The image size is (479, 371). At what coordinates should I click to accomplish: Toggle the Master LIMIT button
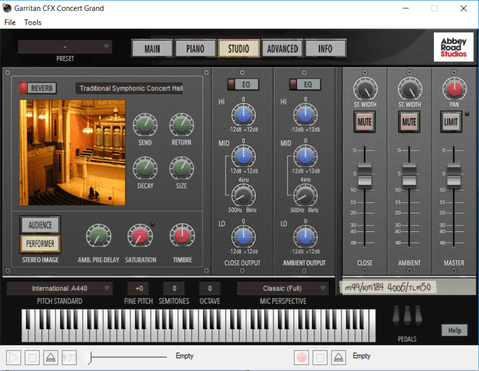tap(451, 122)
